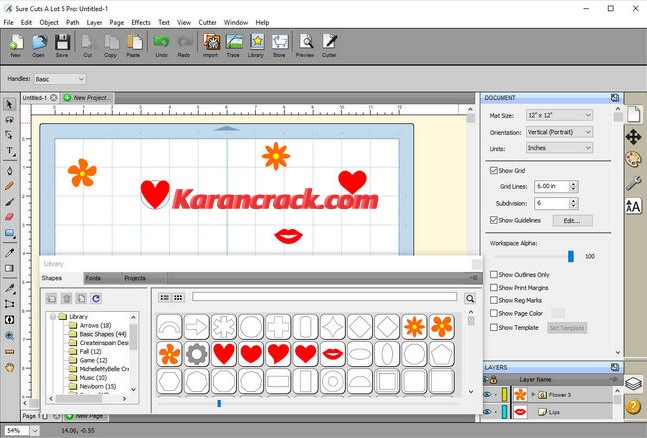Click the library search magnifier button
The height and width of the screenshot is (438, 647).
(x=470, y=298)
